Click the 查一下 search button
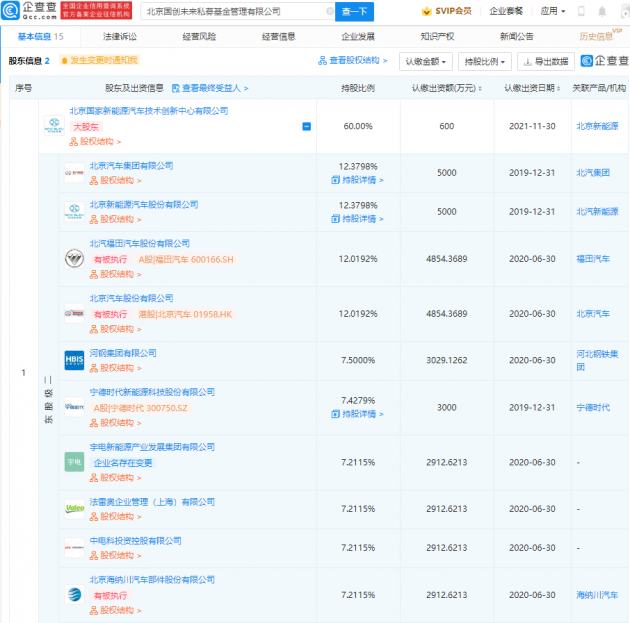 point(352,12)
